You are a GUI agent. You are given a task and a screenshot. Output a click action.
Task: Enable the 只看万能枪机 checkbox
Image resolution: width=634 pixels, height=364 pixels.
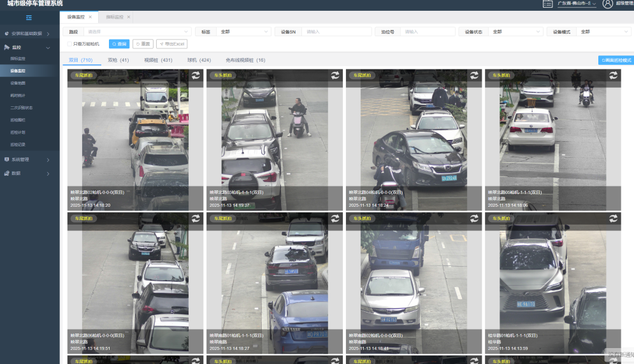point(69,44)
